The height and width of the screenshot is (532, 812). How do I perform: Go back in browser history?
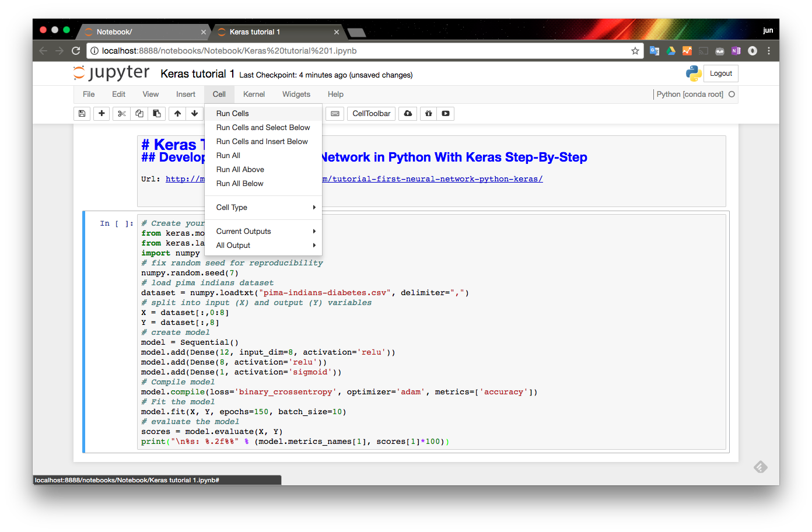[x=43, y=51]
